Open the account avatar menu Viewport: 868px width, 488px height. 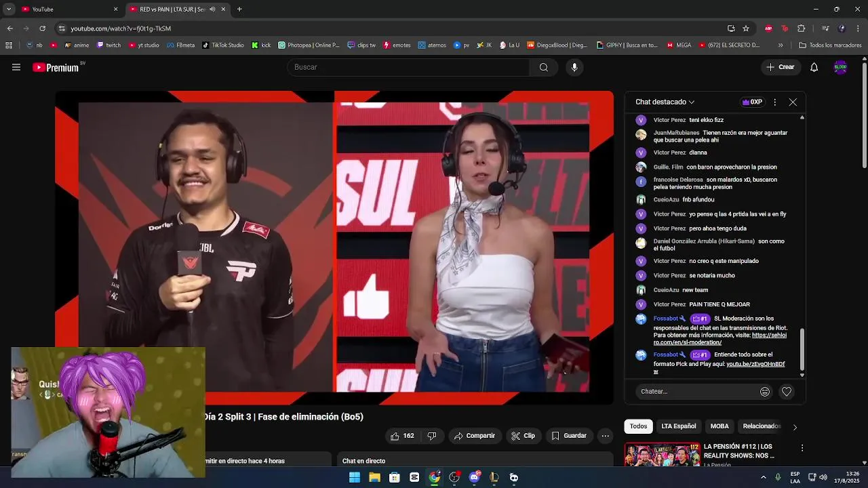coord(840,67)
